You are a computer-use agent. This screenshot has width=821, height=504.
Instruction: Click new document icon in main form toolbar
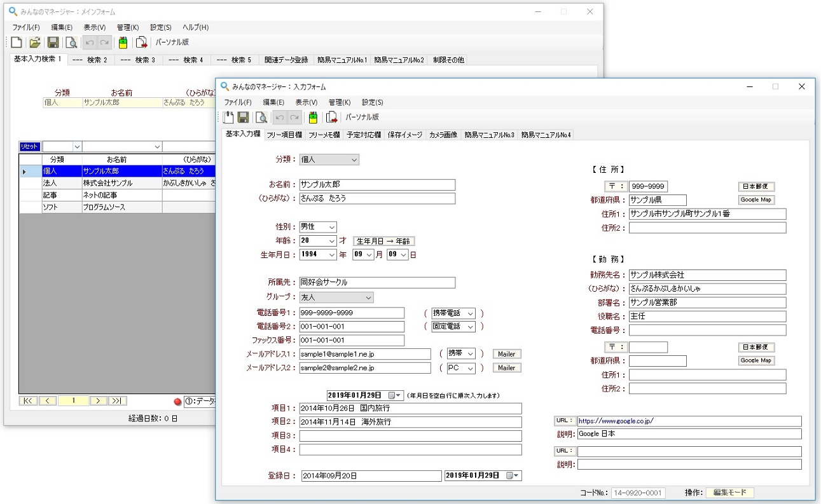point(17,43)
